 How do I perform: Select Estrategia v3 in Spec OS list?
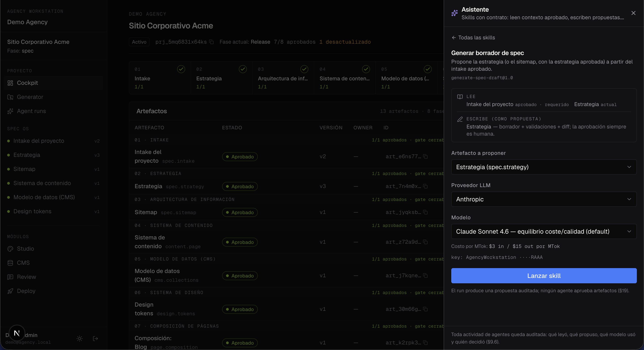pyautogui.click(x=53, y=155)
